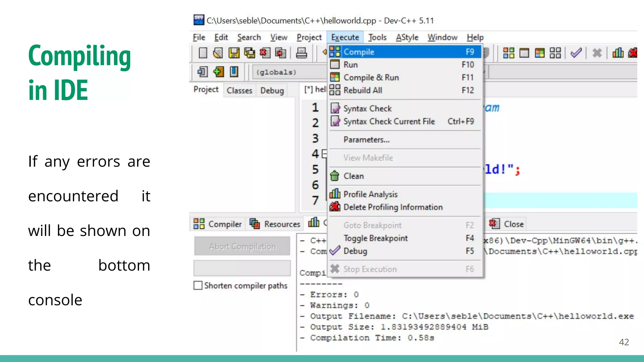Switch to the Project sidebar tab

pyautogui.click(x=206, y=90)
